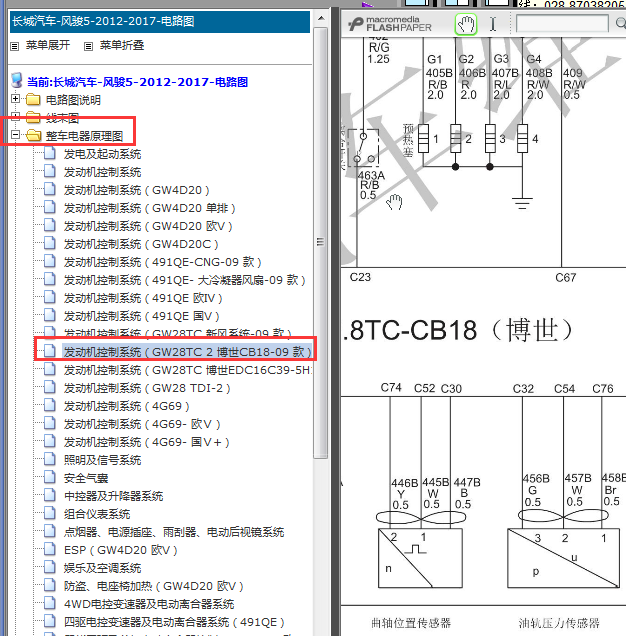Screen dimensions: 626x636
Task: Open 照明及信号系统 document
Action: (x=102, y=460)
